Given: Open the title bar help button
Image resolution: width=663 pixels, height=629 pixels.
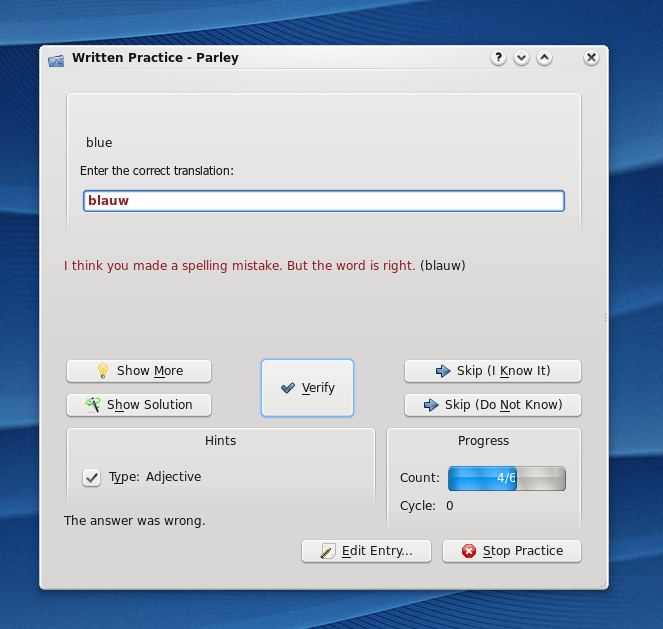Looking at the screenshot, I should [499, 57].
